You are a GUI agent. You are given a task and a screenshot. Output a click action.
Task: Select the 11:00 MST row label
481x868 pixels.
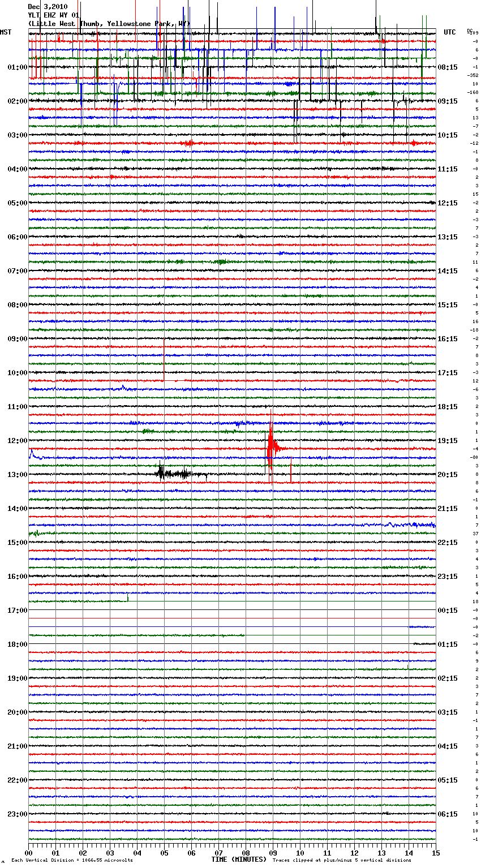tap(18, 406)
